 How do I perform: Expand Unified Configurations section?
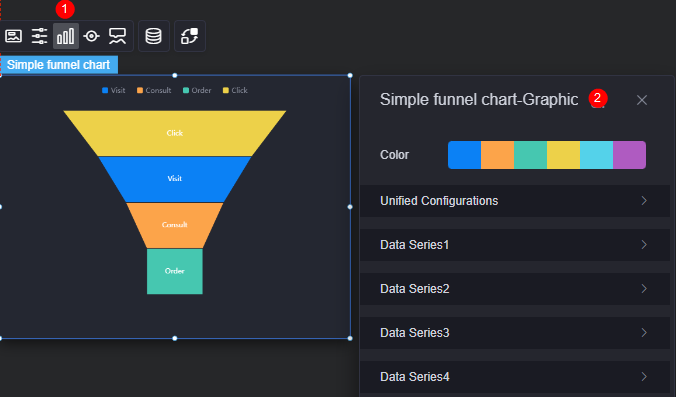coord(515,201)
